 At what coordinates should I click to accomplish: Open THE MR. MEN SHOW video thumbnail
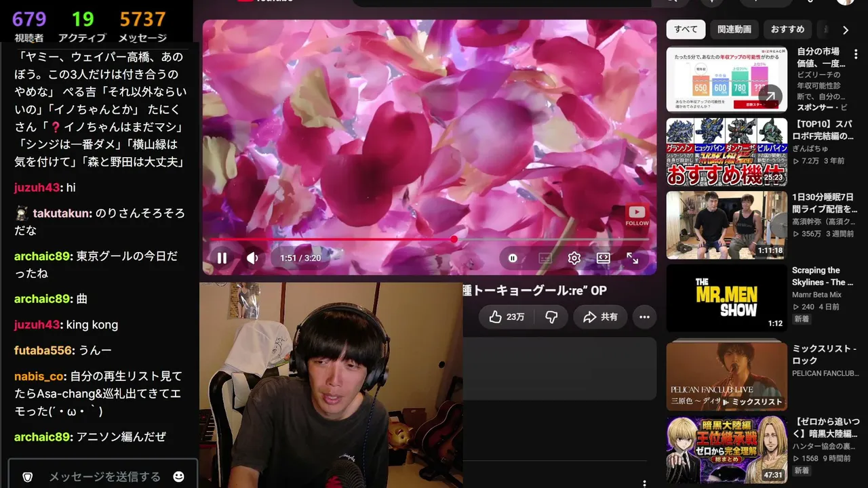726,298
